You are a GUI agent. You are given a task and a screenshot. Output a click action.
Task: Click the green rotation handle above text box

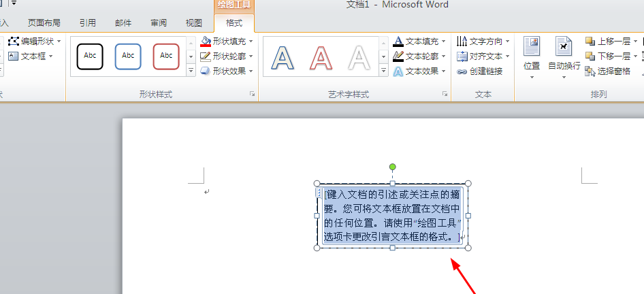[392, 167]
